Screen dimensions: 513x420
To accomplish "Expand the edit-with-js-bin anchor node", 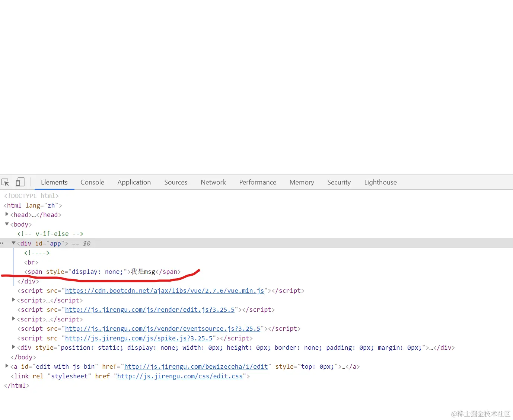I will pyautogui.click(x=7, y=366).
